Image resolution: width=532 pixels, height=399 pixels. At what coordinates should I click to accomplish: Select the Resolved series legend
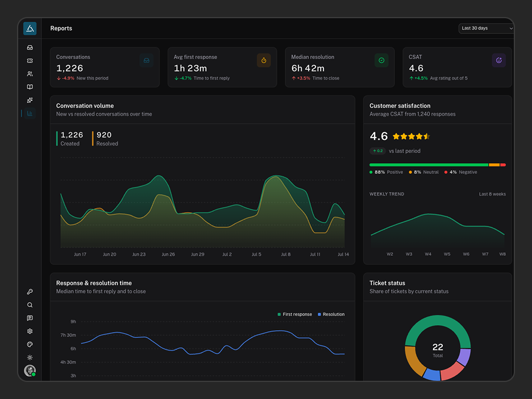105,139
